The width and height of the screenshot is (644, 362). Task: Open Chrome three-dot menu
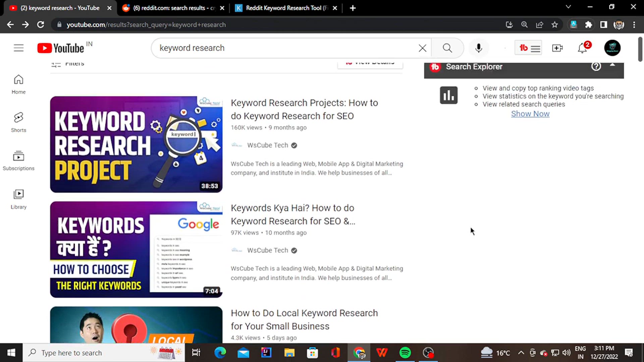coord(634,24)
